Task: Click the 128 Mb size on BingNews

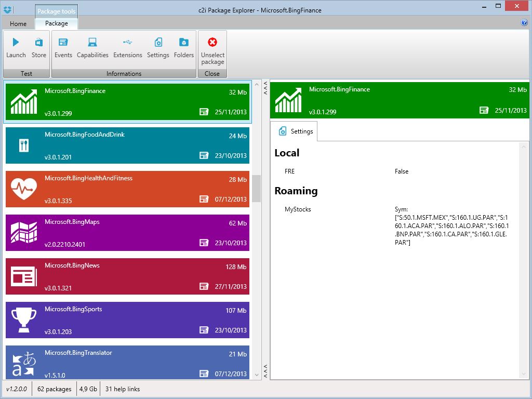Action: click(x=236, y=267)
